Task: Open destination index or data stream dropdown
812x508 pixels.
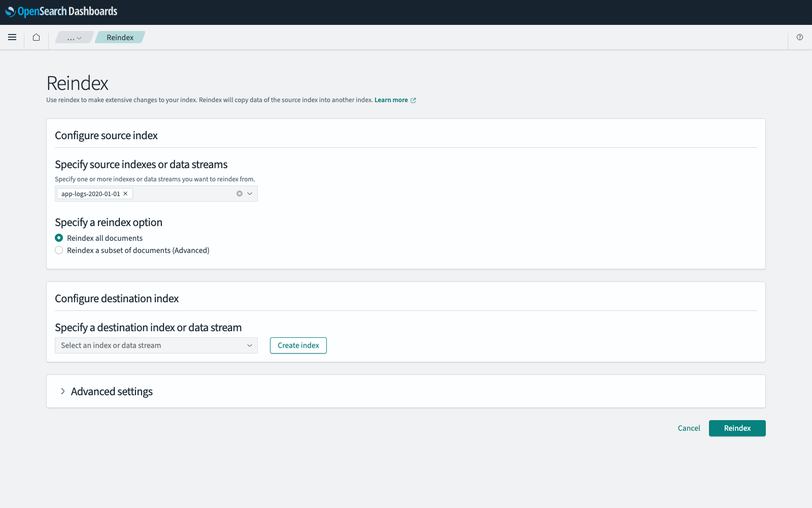Action: 156,345
